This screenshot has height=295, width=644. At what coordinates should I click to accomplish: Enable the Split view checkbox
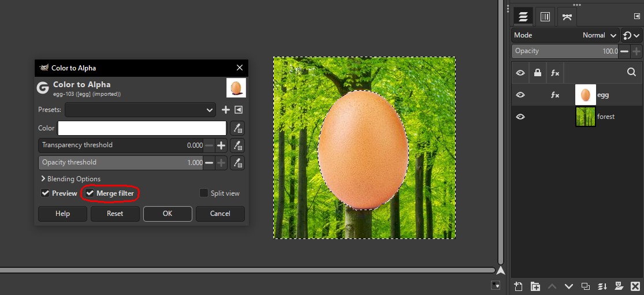[204, 193]
